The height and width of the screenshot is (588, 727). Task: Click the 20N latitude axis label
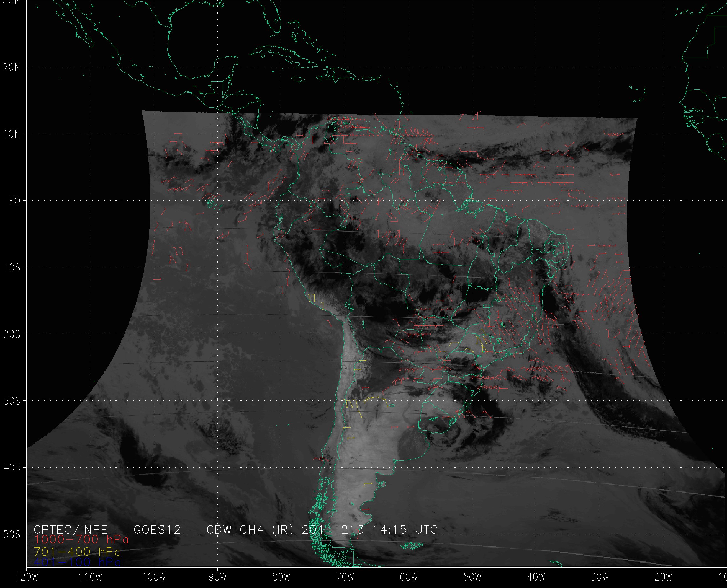(x=12, y=68)
